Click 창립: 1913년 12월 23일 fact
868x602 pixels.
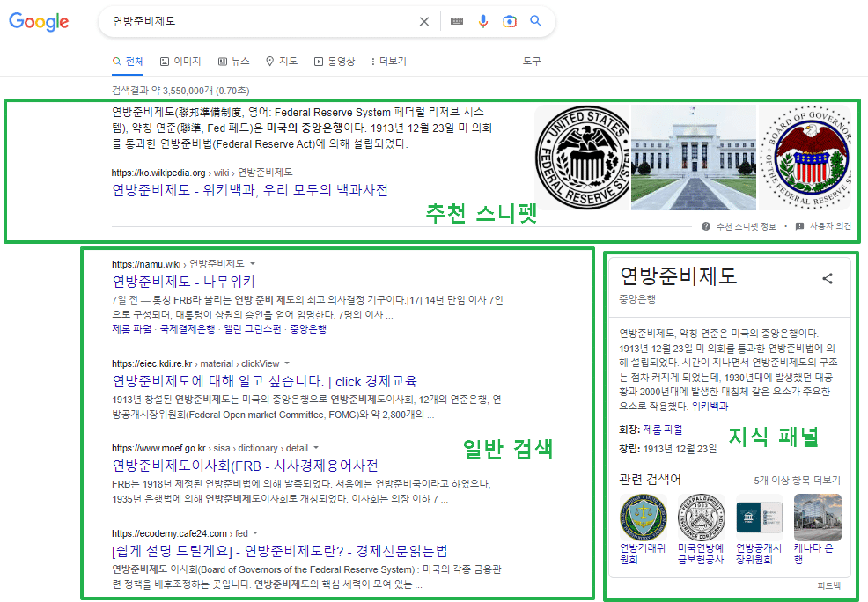pos(667,449)
